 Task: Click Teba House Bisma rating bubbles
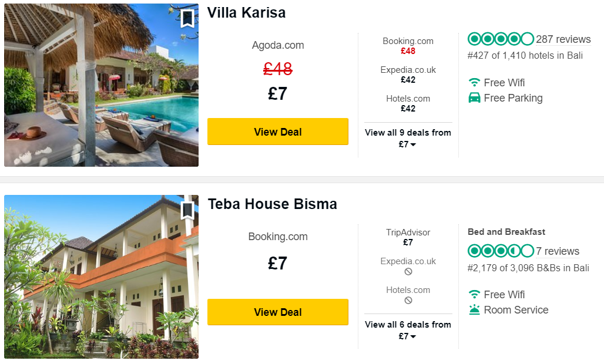501,251
